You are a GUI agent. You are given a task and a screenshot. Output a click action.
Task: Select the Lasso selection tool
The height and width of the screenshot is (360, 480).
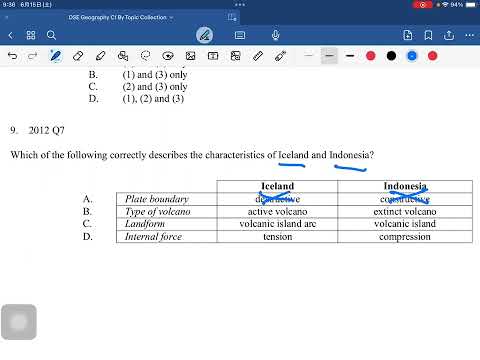point(145,56)
